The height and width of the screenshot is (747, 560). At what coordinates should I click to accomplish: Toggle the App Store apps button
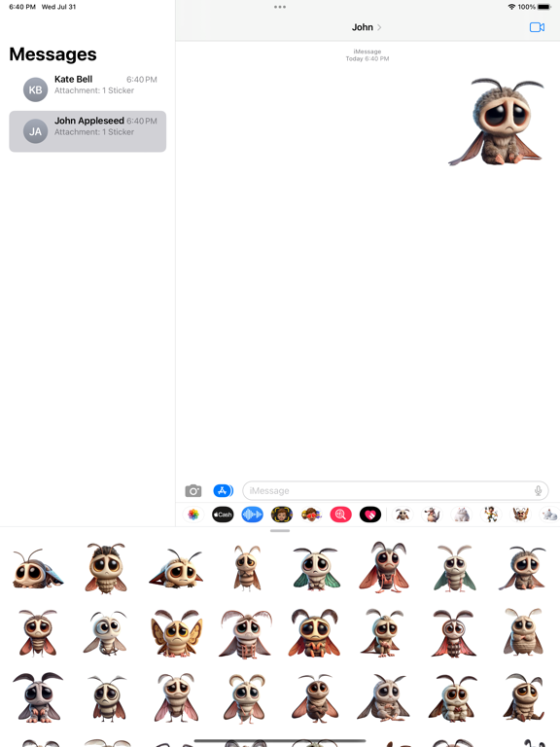point(223,490)
